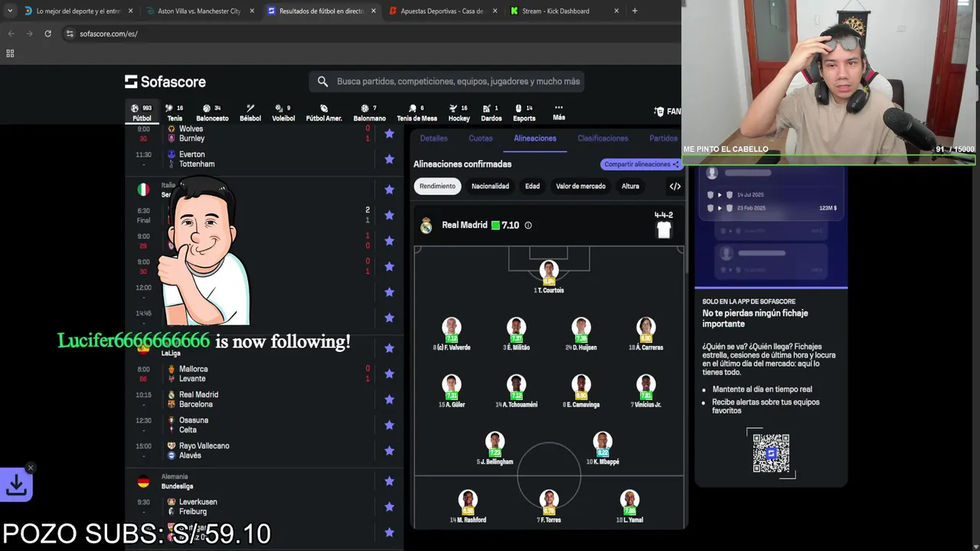Image resolution: width=980 pixels, height=551 pixels.
Task: Open Vinícius Jr. player photo
Action: click(646, 384)
